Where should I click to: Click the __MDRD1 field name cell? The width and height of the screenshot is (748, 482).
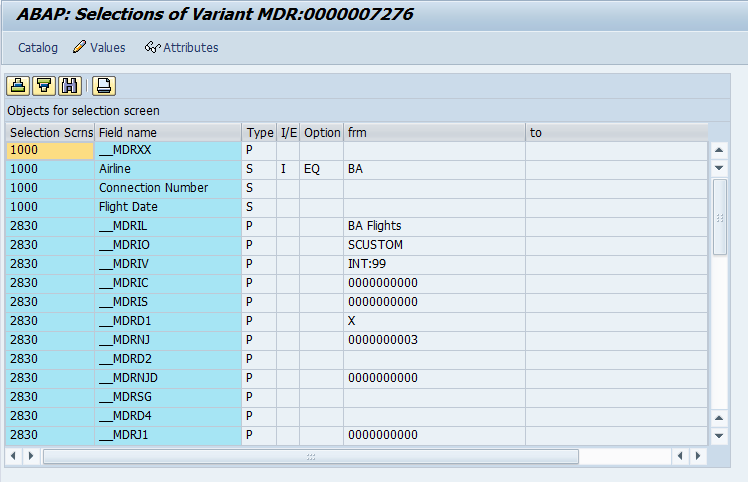(x=168, y=322)
